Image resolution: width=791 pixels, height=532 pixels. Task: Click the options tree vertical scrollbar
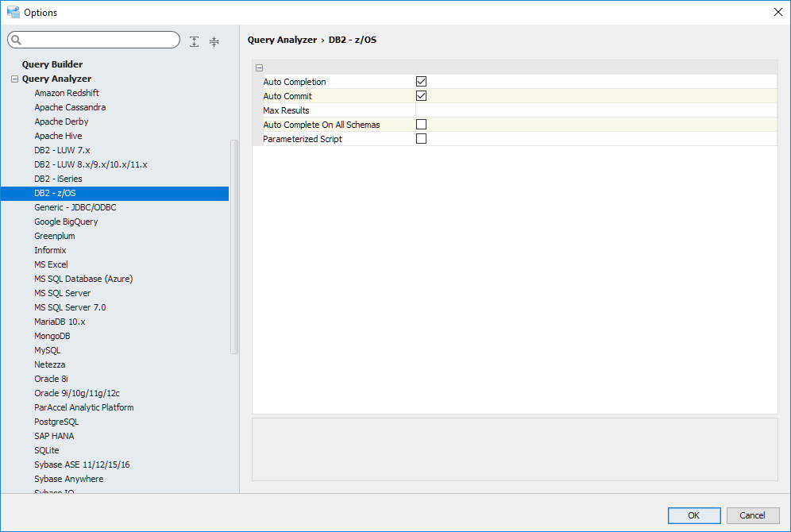233,246
